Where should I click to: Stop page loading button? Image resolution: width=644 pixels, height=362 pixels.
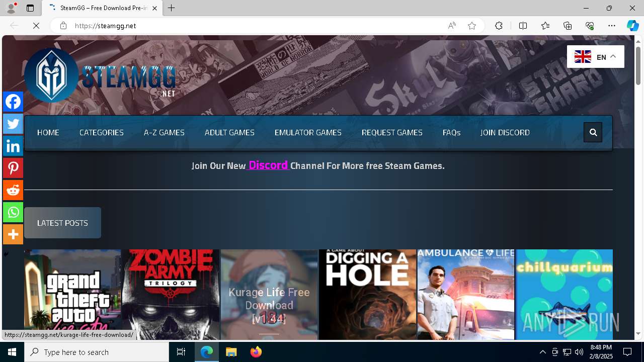36,26
